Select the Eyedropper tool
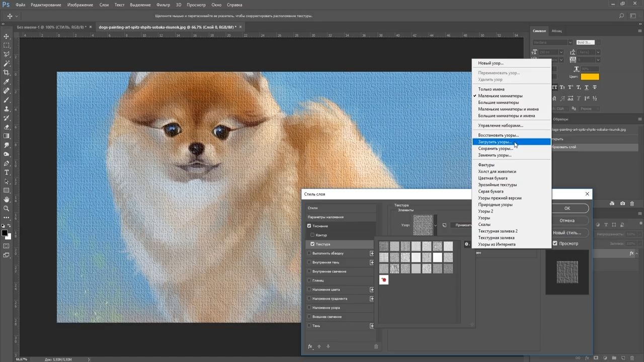 point(6,82)
